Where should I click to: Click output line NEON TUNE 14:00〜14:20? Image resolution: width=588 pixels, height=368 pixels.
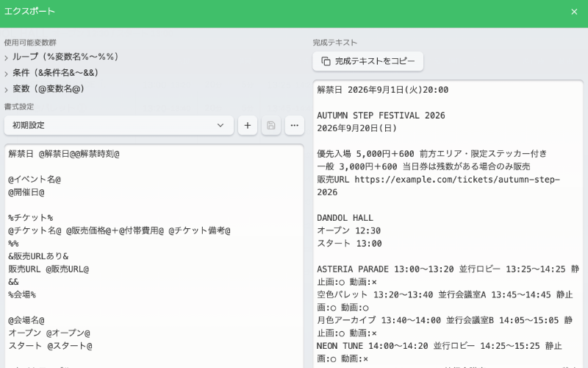tap(439, 353)
